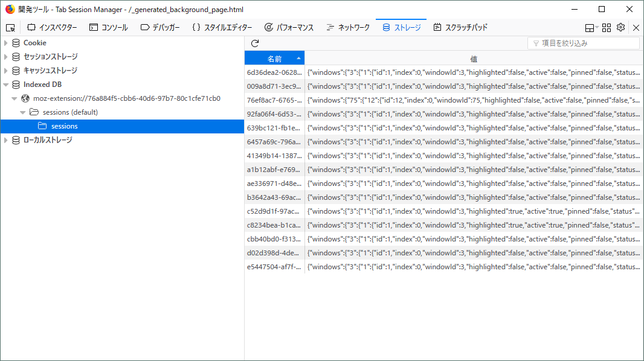Click the ローカルストレージ database icon
The width and height of the screenshot is (644, 361).
(16, 140)
